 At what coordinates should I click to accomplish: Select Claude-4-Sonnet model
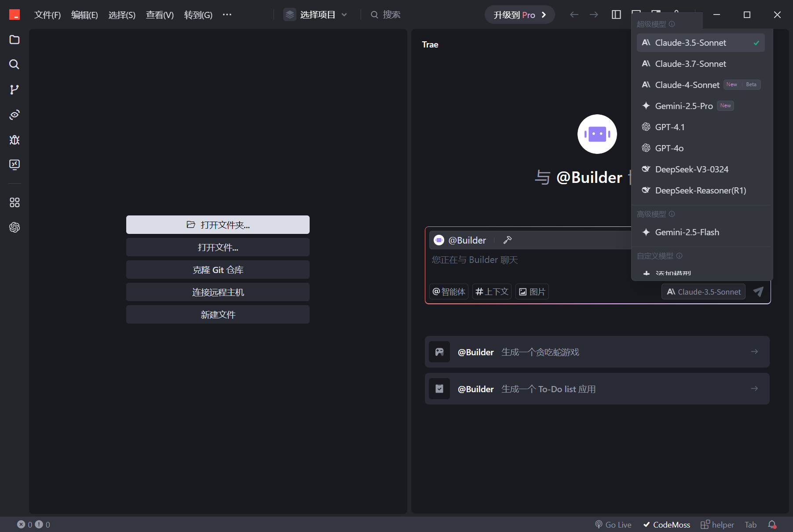[701, 85]
